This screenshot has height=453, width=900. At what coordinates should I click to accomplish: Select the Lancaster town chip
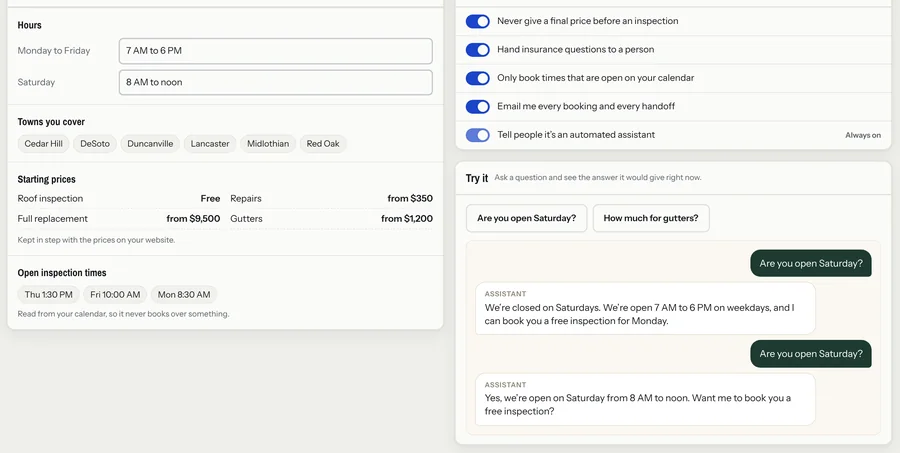coord(210,144)
